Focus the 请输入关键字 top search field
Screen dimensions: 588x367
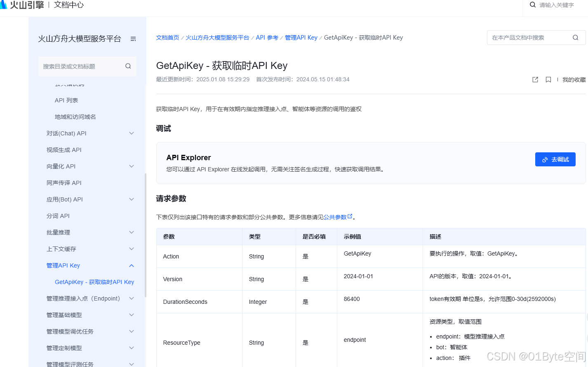click(x=557, y=5)
